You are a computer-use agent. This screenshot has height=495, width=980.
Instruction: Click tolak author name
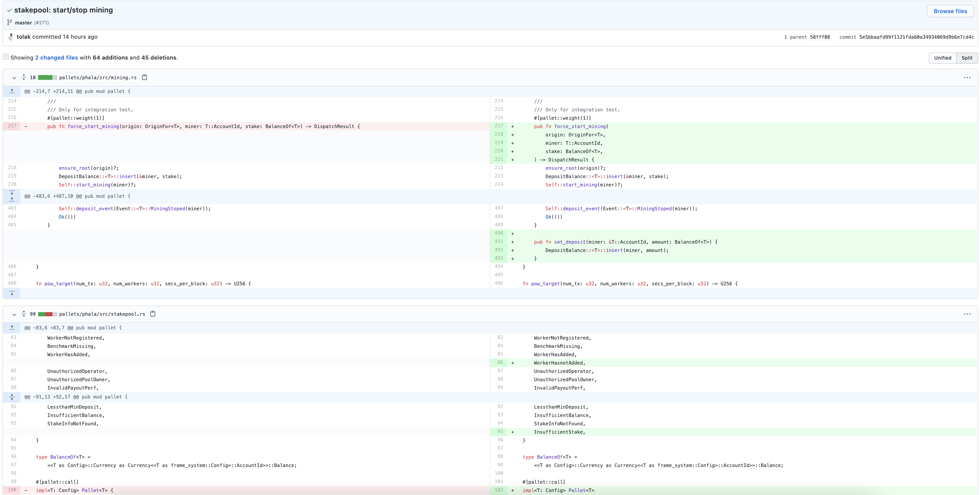(23, 37)
